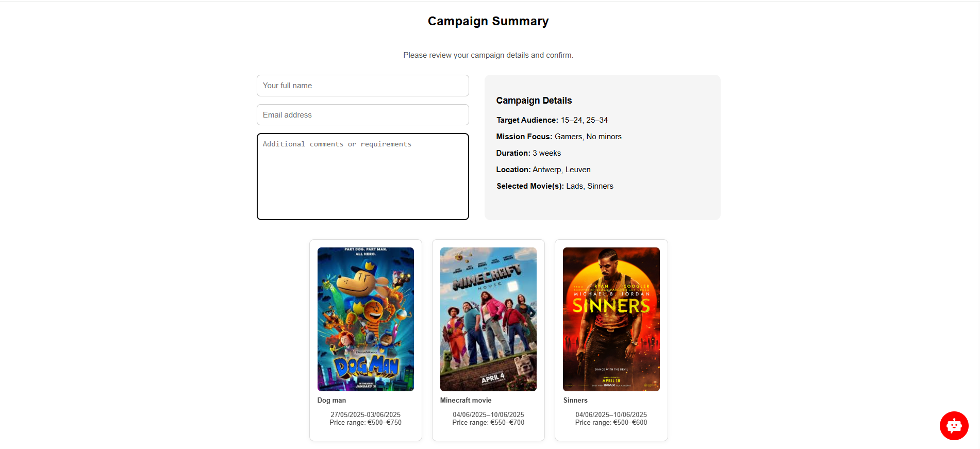Focus the Email address input

(x=363, y=115)
